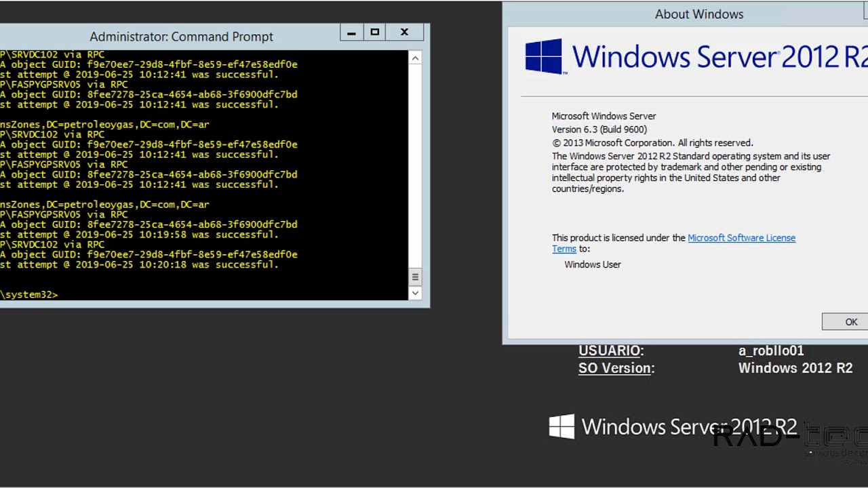Click the first 'P\SRVDC102 via RPC' line
Screen dimensions: 868x488
52,54
